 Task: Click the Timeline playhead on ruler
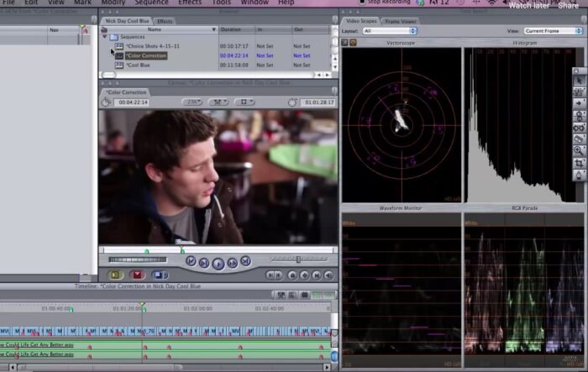[143, 307]
